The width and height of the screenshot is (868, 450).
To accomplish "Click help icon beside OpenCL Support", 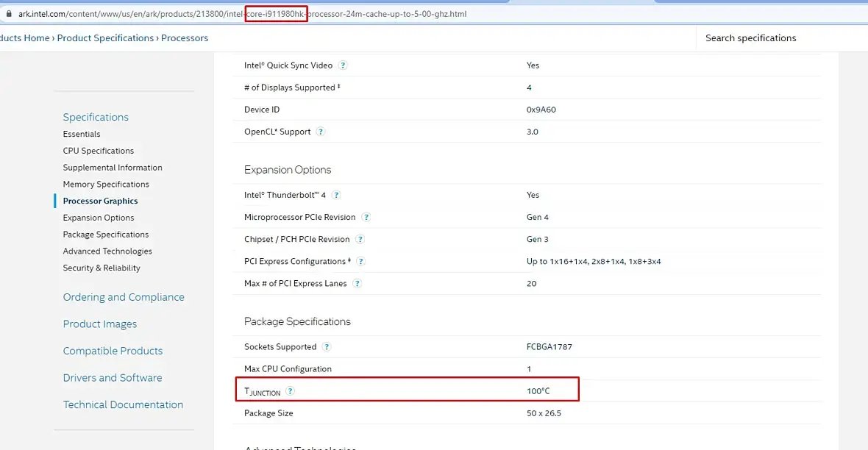I will point(321,132).
